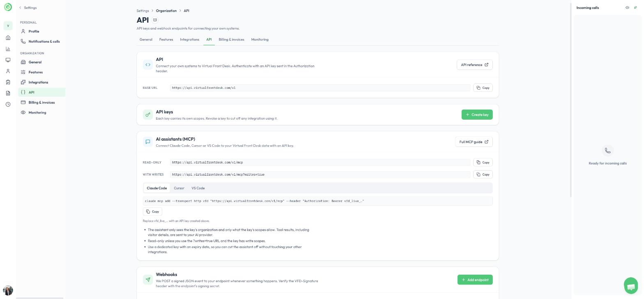The height and width of the screenshot is (299, 644).
Task: Open the bar chart analytics icon
Action: [x=8, y=49]
